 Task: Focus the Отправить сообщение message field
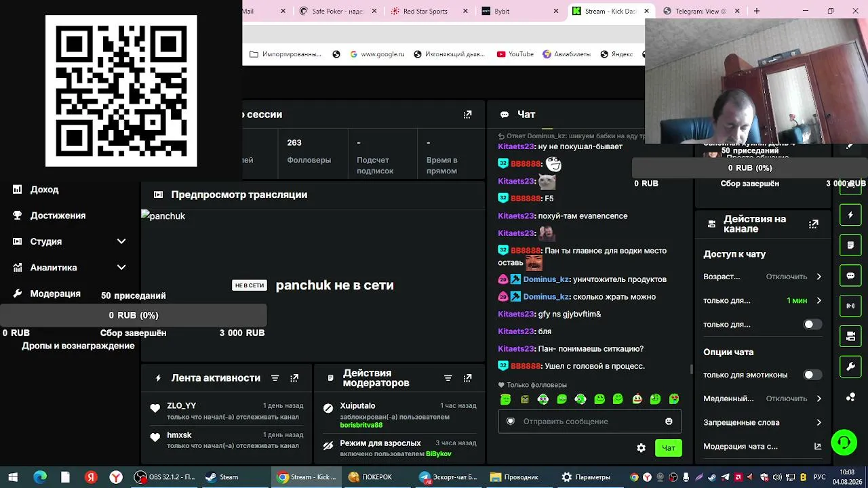point(589,422)
